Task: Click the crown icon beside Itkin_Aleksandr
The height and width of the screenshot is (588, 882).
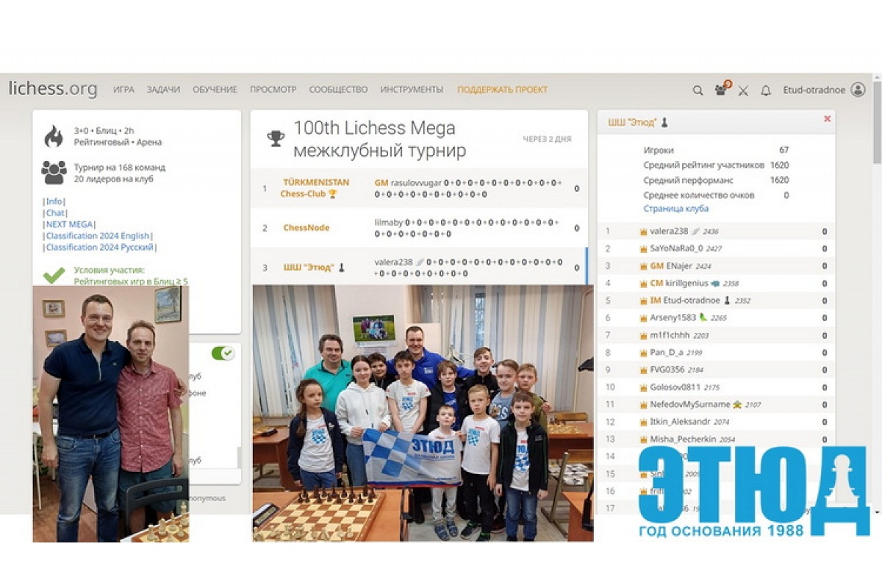Action: (x=642, y=422)
